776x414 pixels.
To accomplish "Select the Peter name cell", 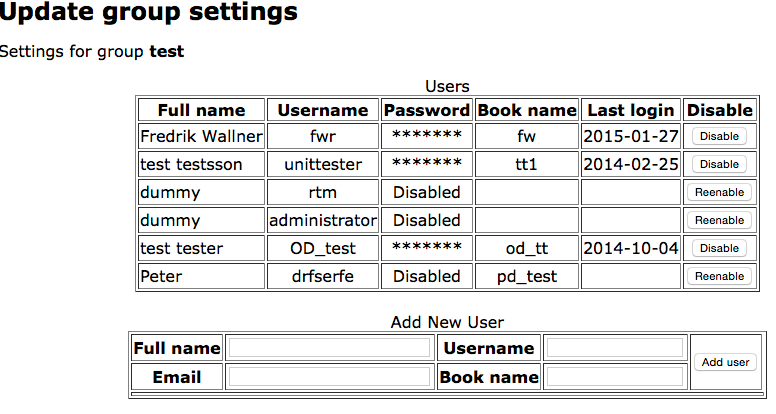I will tap(201, 276).
